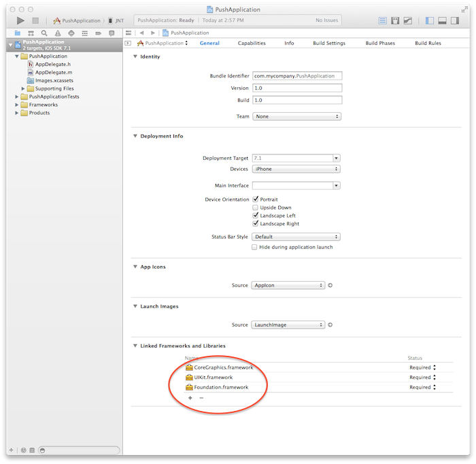This screenshot has height=464, width=476.
Task: Open the Issue navigator warning icon
Action: 58,33
